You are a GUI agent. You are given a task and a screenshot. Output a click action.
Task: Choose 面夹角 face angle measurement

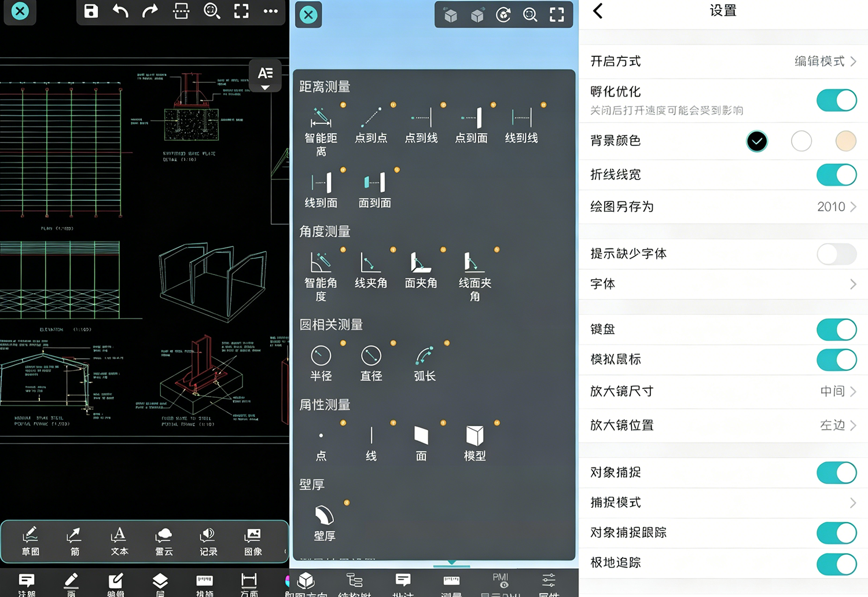(421, 270)
